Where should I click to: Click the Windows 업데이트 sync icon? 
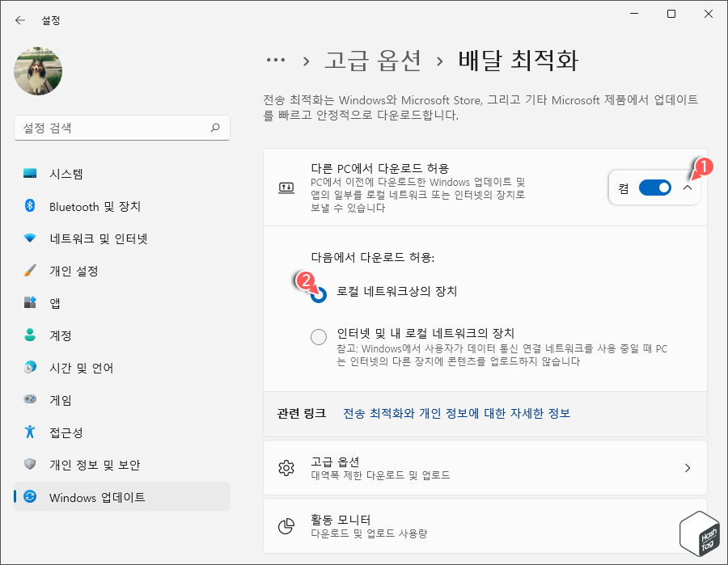30,496
